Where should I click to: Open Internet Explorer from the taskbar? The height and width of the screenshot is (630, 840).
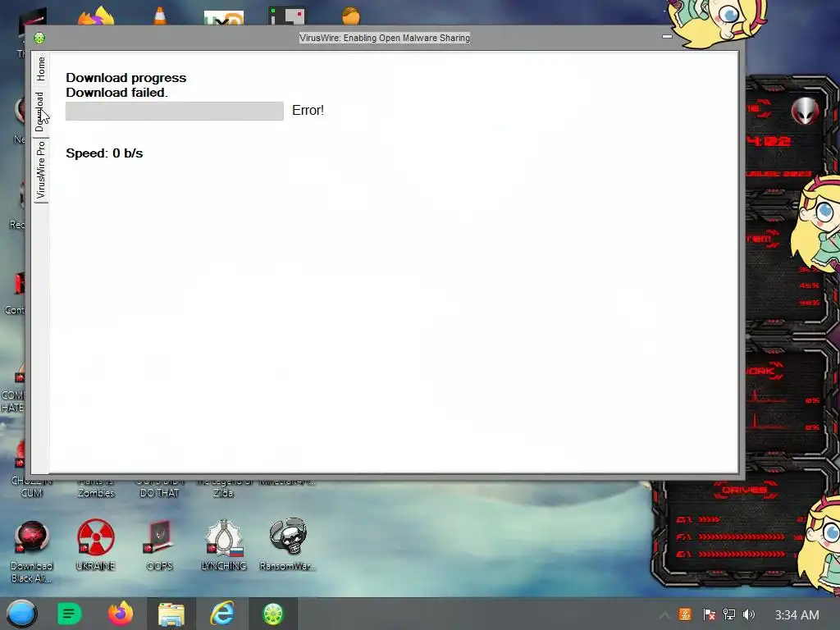click(221, 614)
